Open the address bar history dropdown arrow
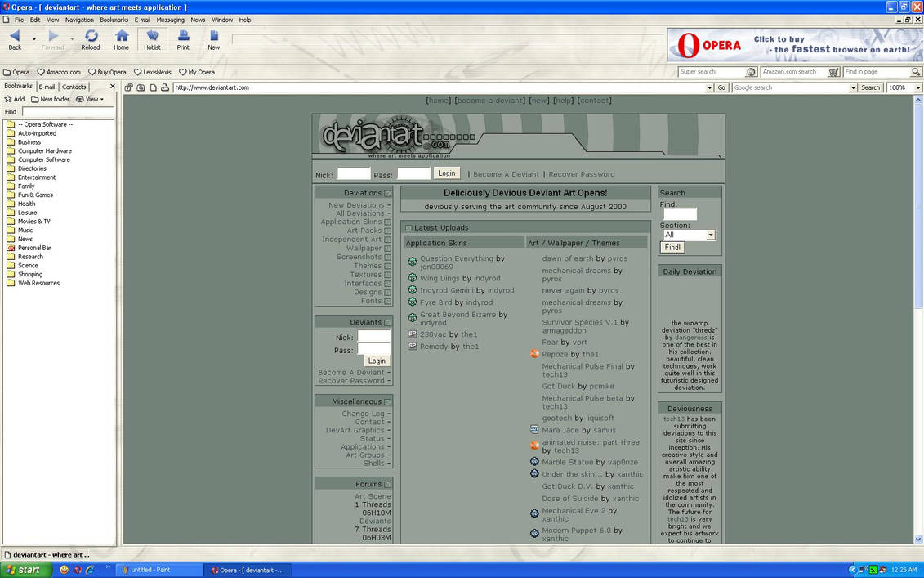 tap(709, 87)
